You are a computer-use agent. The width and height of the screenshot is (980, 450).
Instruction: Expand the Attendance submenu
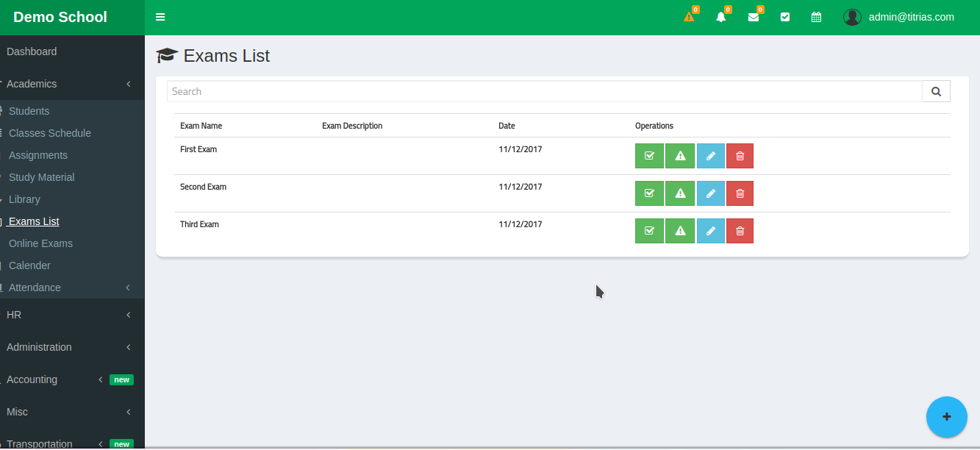(72, 287)
